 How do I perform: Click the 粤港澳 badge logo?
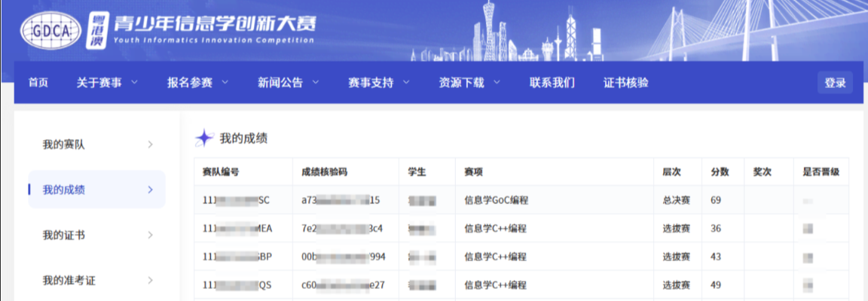pyautogui.click(x=97, y=30)
